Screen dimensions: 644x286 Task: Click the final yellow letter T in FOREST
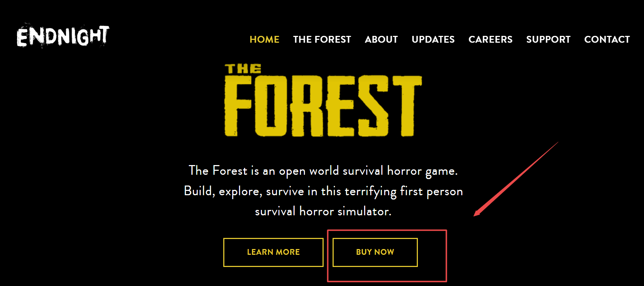coord(407,106)
